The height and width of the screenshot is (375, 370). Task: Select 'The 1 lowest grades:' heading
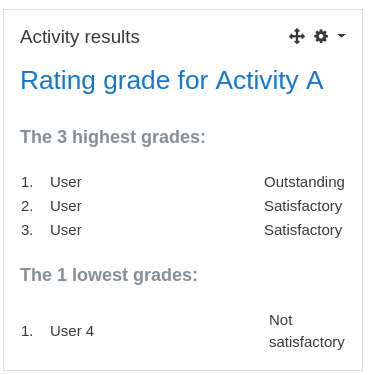click(109, 275)
